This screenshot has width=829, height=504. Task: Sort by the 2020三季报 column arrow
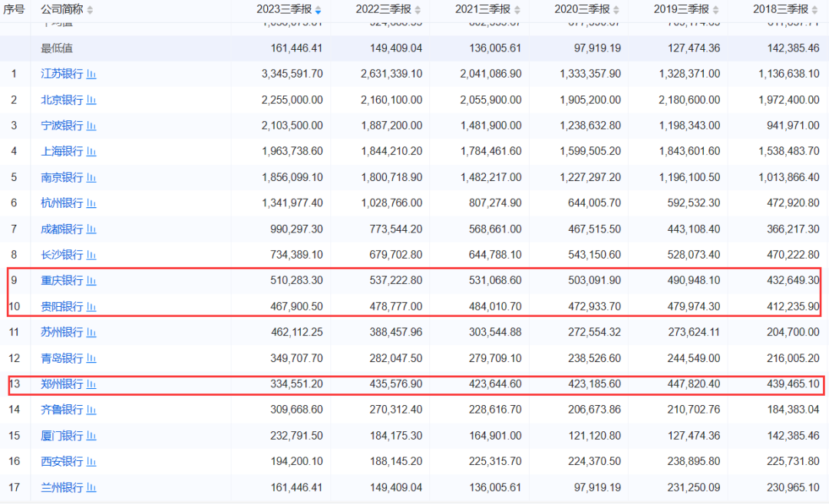[x=616, y=10]
